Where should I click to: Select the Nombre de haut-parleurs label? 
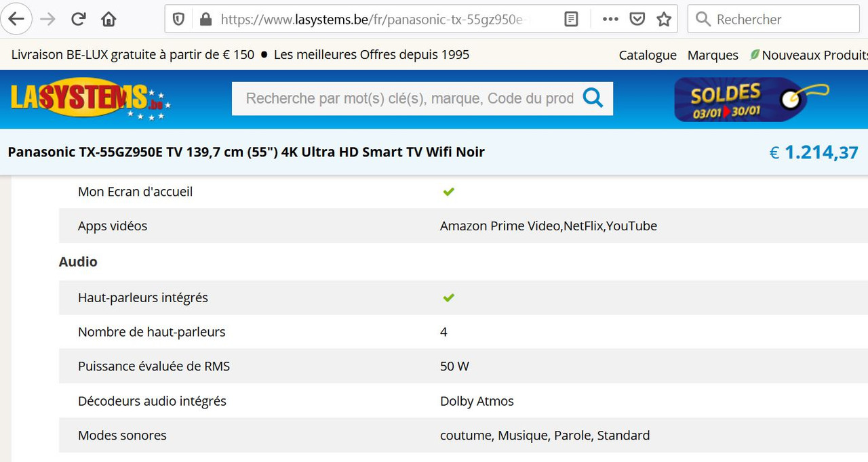point(152,332)
